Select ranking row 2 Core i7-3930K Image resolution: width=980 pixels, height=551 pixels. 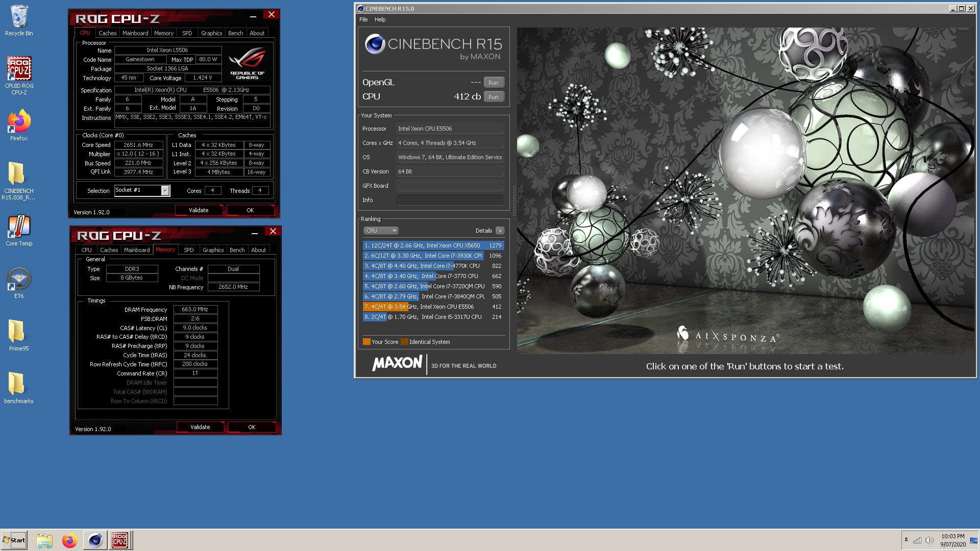click(x=433, y=256)
